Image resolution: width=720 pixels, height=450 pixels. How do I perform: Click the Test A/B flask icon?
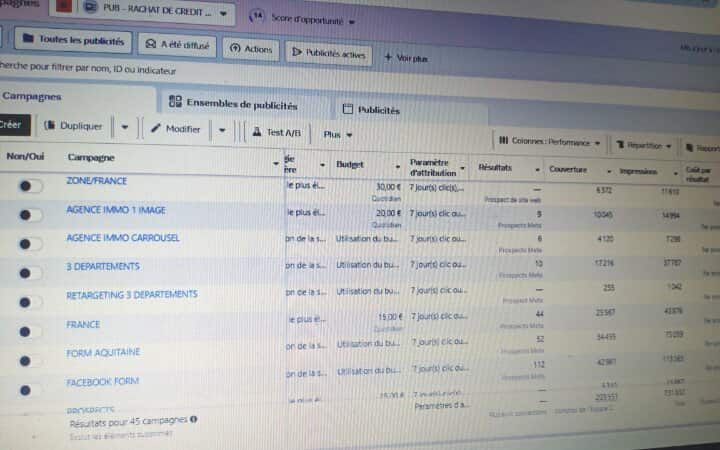click(x=257, y=132)
